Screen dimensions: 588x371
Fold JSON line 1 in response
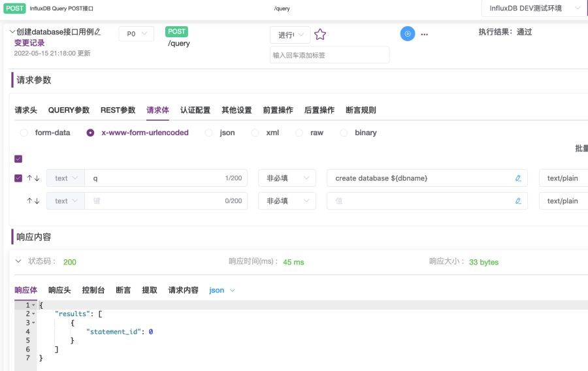(33, 305)
